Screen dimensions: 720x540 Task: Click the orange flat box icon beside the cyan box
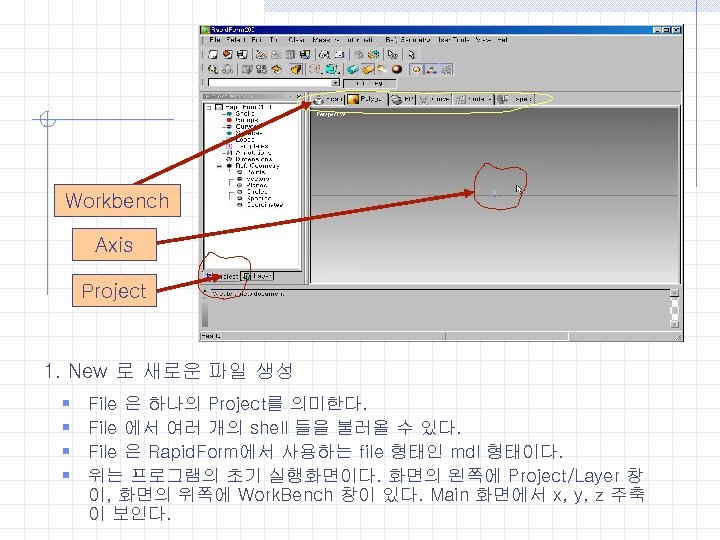(368, 69)
